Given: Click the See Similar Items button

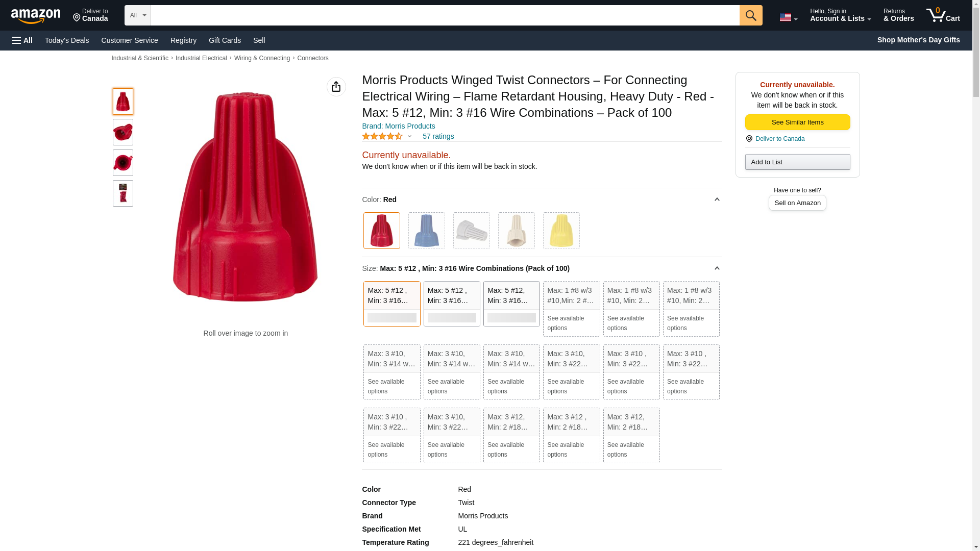Looking at the screenshot, I should pyautogui.click(x=797, y=122).
